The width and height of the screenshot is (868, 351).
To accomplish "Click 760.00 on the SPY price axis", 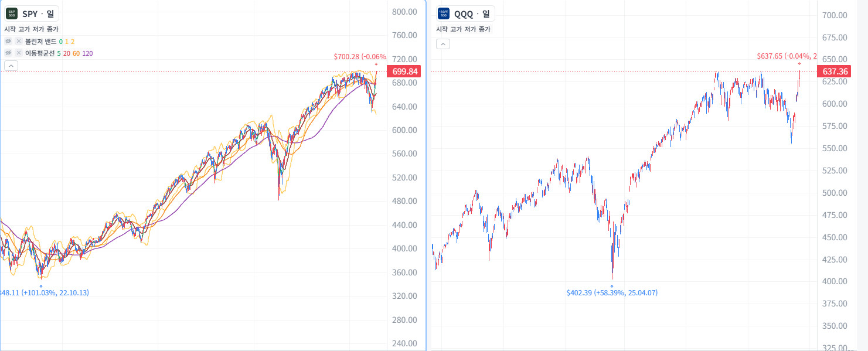I will [404, 35].
